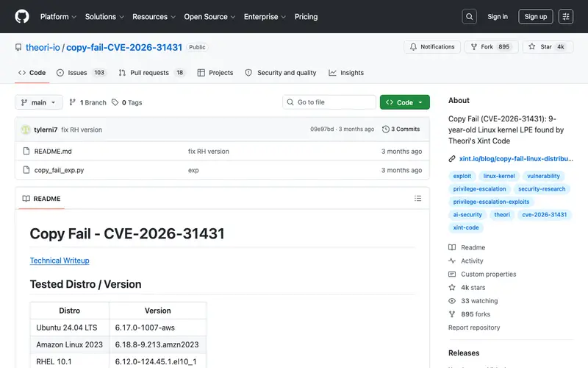The height and width of the screenshot is (368, 588).
Task: Select the README tab in file viewer
Action: click(x=42, y=198)
